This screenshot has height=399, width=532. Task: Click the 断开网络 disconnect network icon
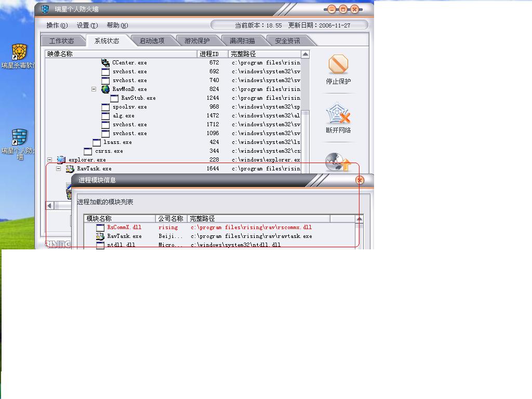[x=338, y=113]
